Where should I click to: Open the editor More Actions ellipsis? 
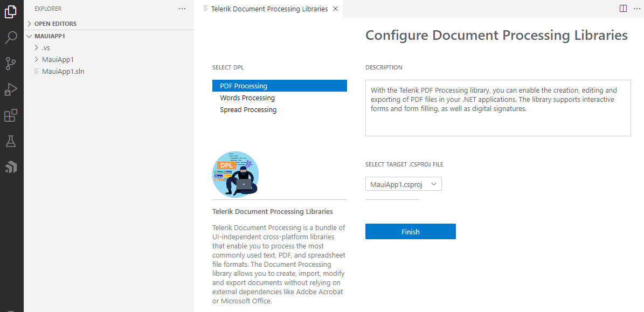click(637, 9)
